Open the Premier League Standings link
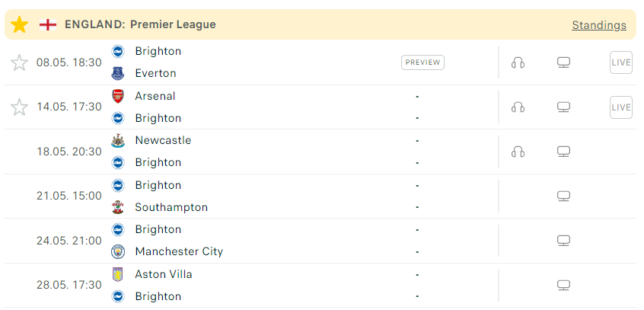The height and width of the screenshot is (310, 644). (599, 25)
